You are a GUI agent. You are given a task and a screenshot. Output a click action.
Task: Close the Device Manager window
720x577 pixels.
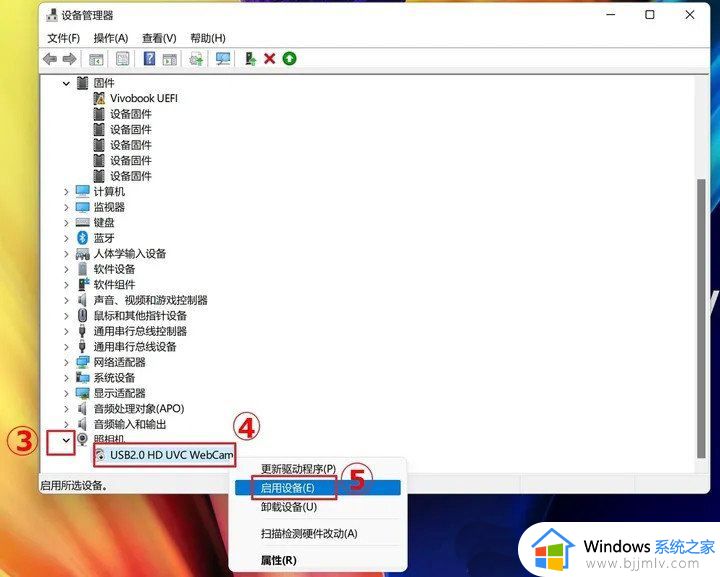click(690, 15)
